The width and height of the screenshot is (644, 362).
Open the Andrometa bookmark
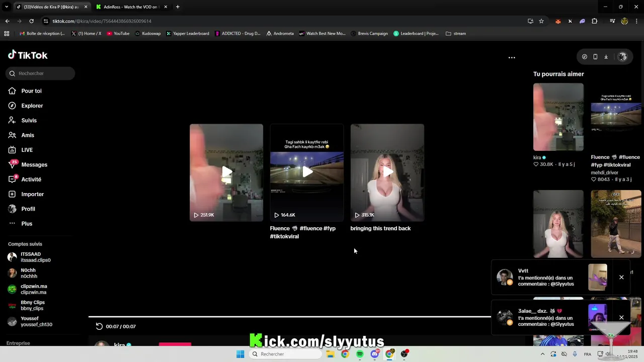(x=280, y=34)
